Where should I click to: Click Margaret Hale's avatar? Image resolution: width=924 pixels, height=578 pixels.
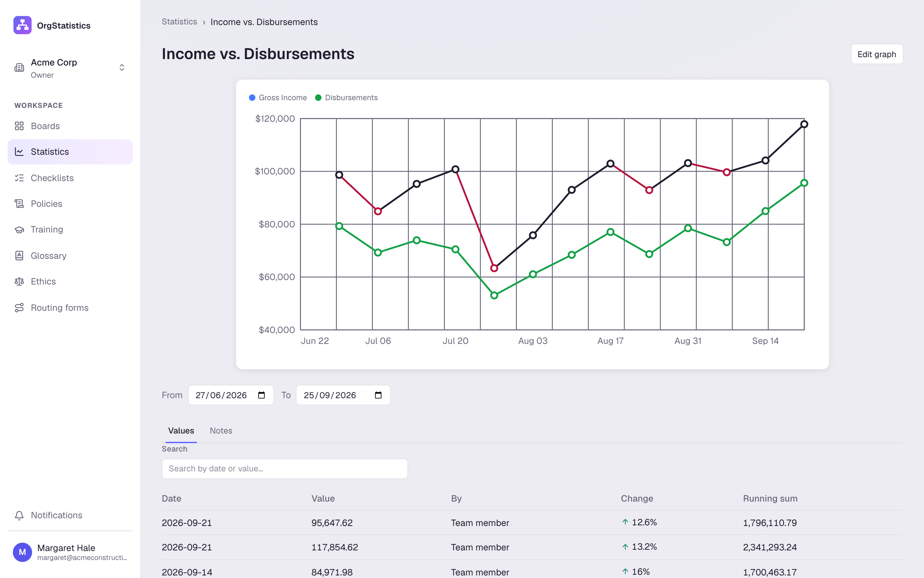point(22,552)
